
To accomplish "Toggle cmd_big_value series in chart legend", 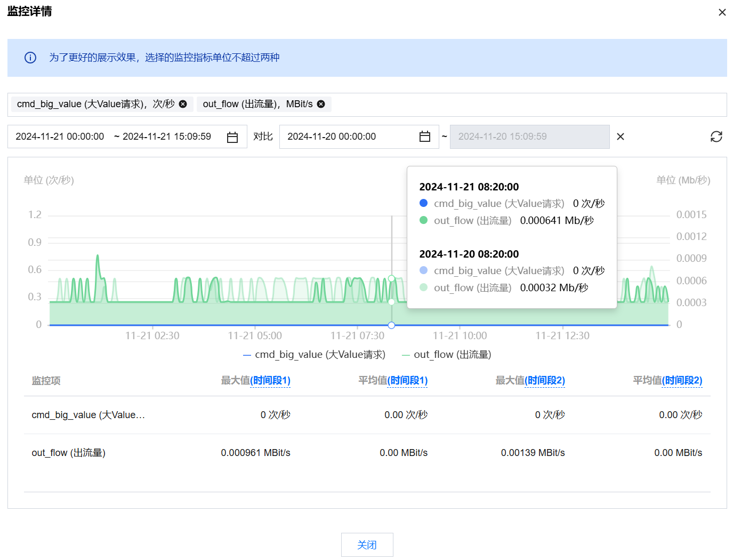I will tap(314, 355).
